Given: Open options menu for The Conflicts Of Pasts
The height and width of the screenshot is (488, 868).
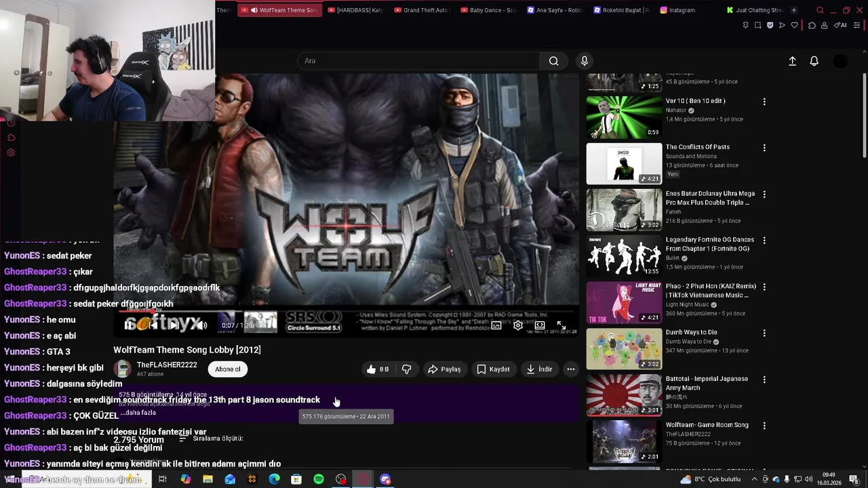Looking at the screenshot, I should tap(764, 148).
